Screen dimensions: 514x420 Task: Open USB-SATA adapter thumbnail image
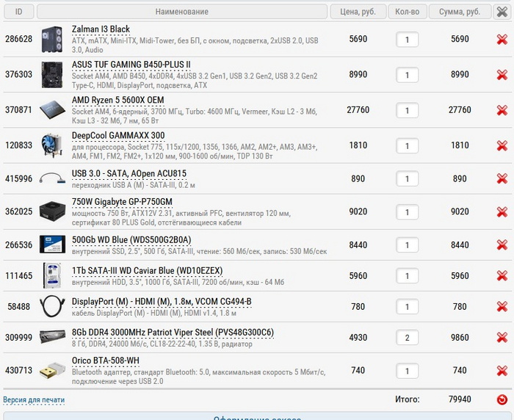52,178
